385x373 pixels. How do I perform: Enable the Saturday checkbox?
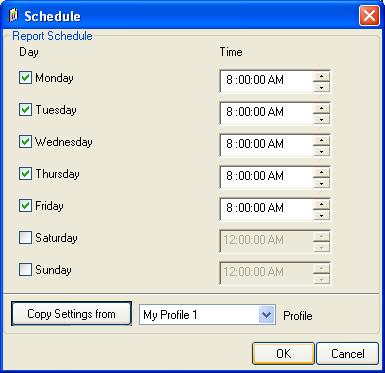25,238
